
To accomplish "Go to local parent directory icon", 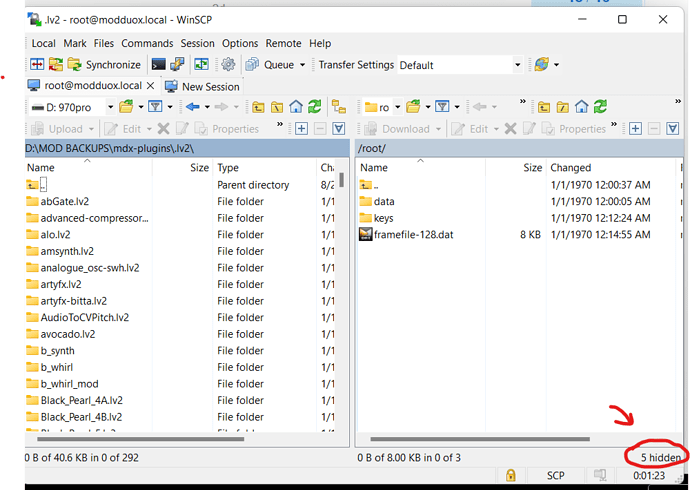I will click(258, 106).
